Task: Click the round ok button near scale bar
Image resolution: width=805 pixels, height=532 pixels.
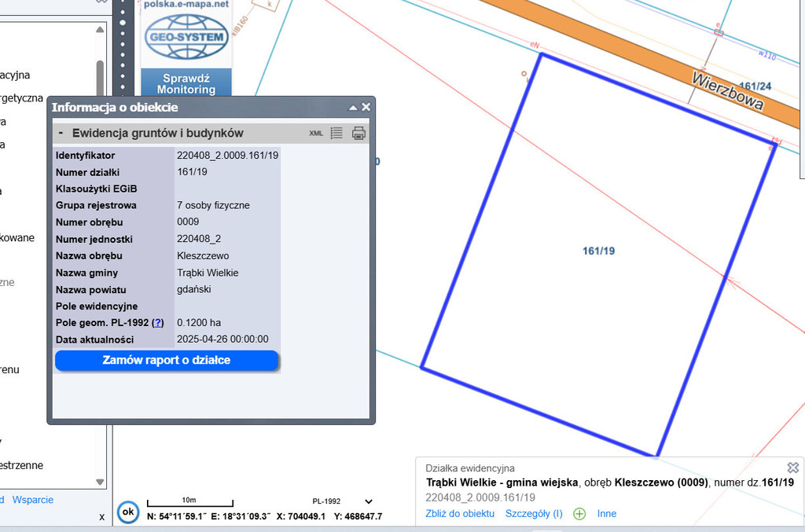Action: [x=128, y=512]
